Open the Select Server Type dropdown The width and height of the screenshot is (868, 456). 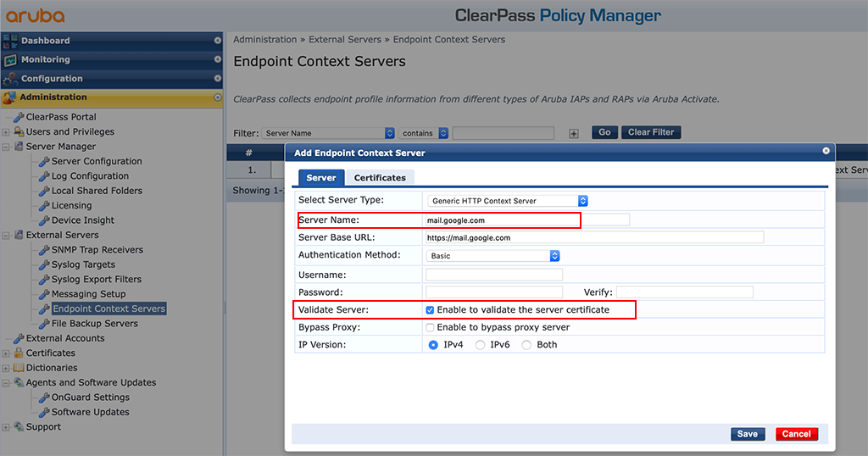(x=508, y=201)
